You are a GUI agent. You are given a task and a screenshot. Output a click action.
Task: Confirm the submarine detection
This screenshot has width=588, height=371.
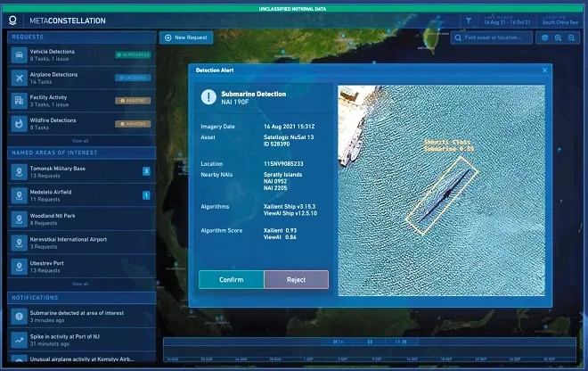232,280
